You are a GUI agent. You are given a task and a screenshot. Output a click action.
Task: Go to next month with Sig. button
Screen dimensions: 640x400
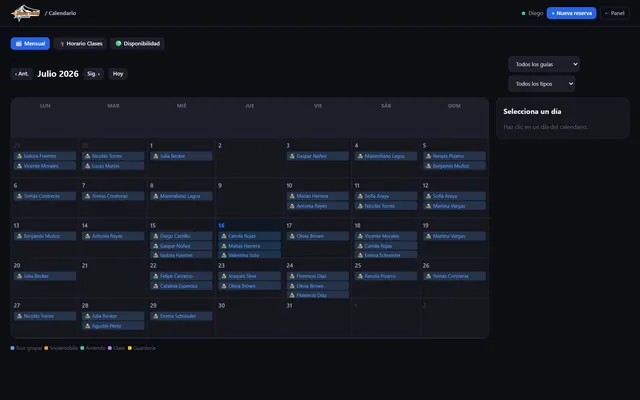click(93, 74)
